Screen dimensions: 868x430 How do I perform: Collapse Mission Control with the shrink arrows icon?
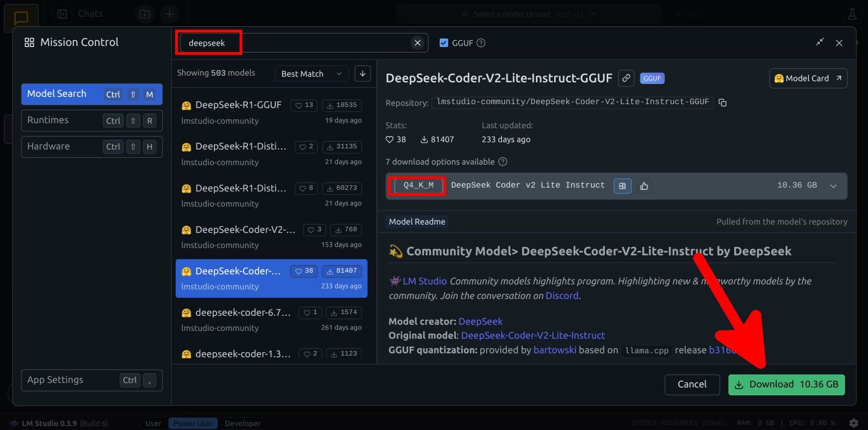(820, 42)
